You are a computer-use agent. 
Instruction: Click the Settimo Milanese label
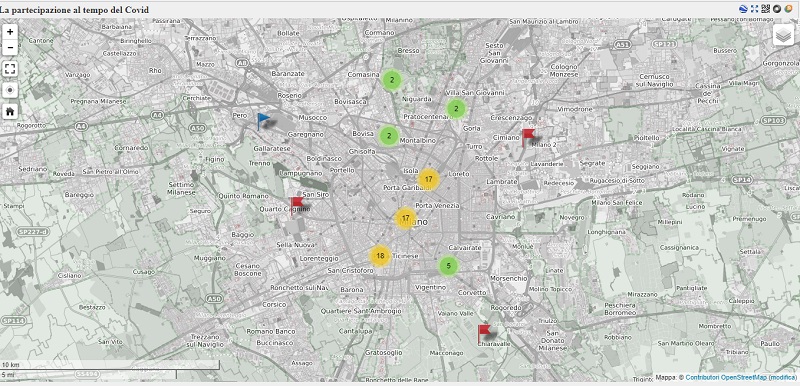click(181, 189)
